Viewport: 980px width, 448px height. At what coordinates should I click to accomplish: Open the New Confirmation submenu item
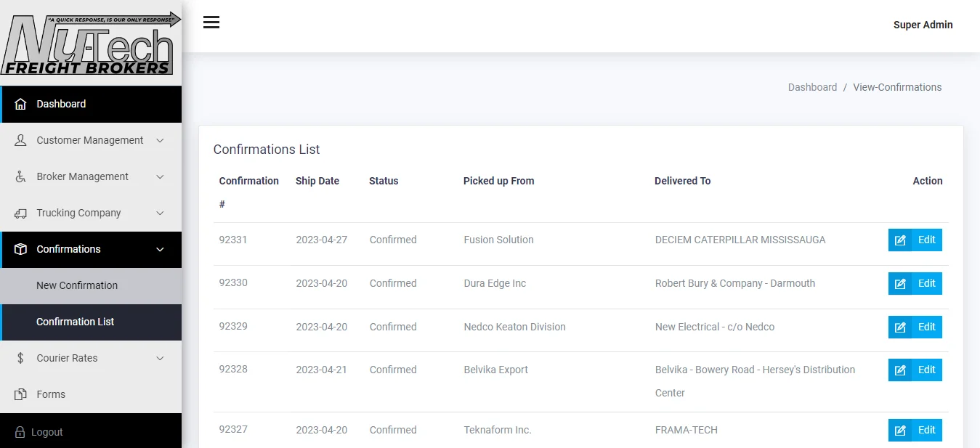[x=77, y=285]
